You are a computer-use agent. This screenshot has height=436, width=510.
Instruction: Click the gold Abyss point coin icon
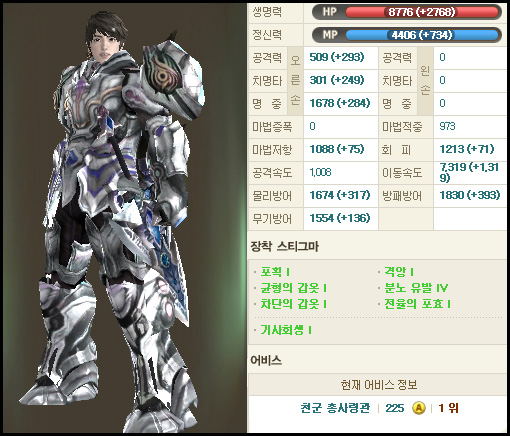click(x=419, y=408)
